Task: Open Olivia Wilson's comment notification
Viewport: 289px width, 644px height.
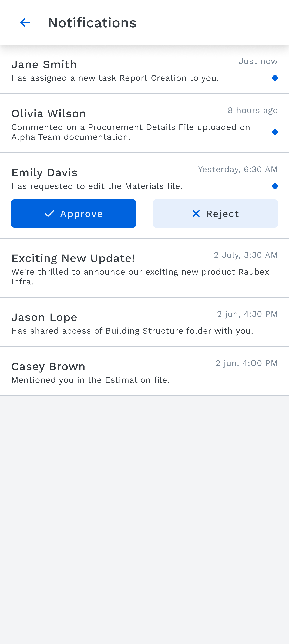Action: pyautogui.click(x=144, y=123)
